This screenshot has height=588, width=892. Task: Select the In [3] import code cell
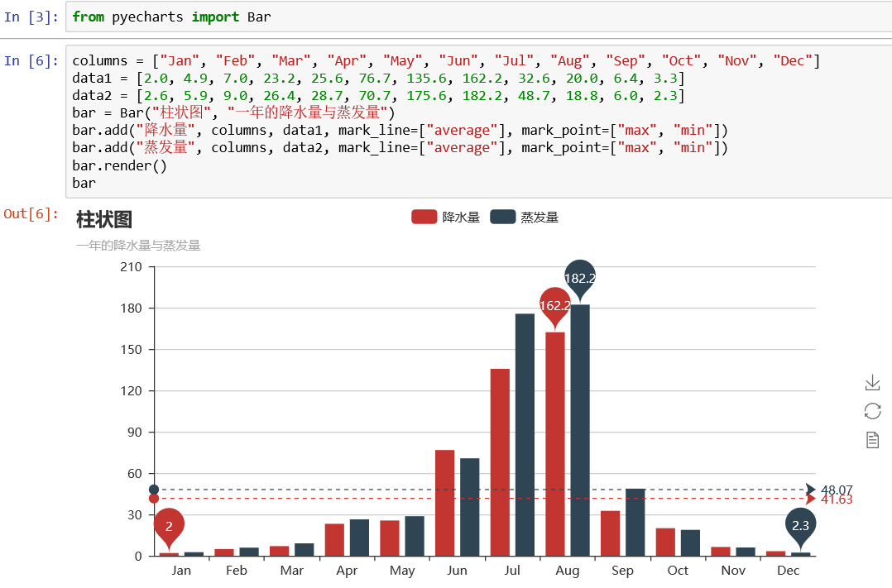(479, 17)
